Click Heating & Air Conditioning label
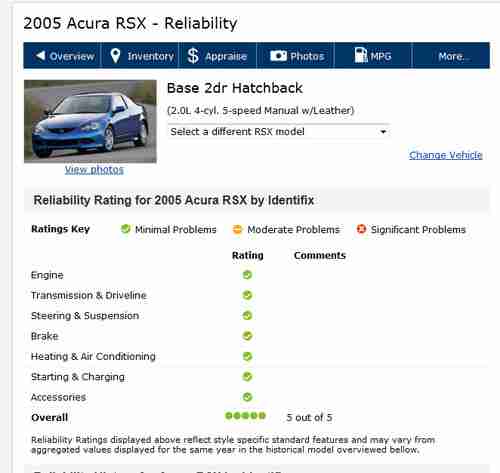The image size is (500, 473). point(93,356)
